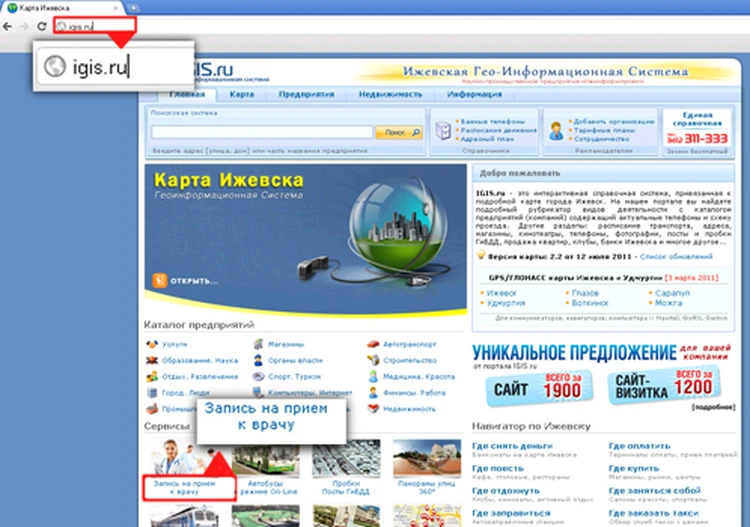Image resolution: width=750 pixels, height=527 pixels.
Task: Click the Органы власти category icon
Action: [x=259, y=361]
